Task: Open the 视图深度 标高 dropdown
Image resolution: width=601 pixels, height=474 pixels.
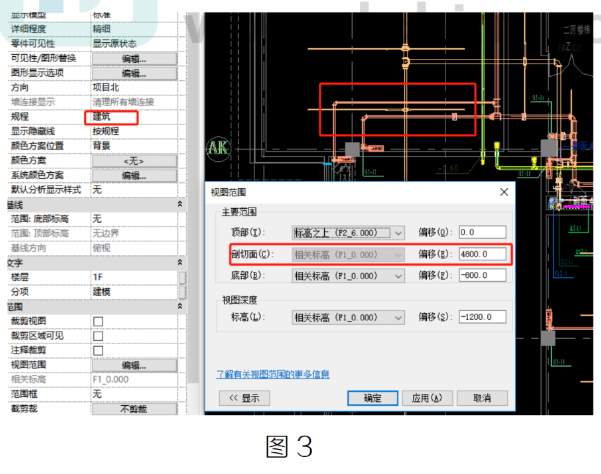Action: pyautogui.click(x=348, y=317)
